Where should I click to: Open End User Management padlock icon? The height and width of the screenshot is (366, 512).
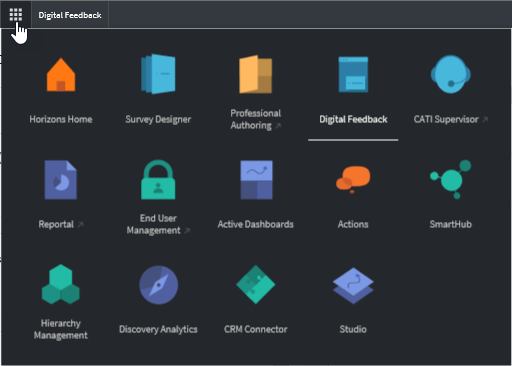pos(158,180)
